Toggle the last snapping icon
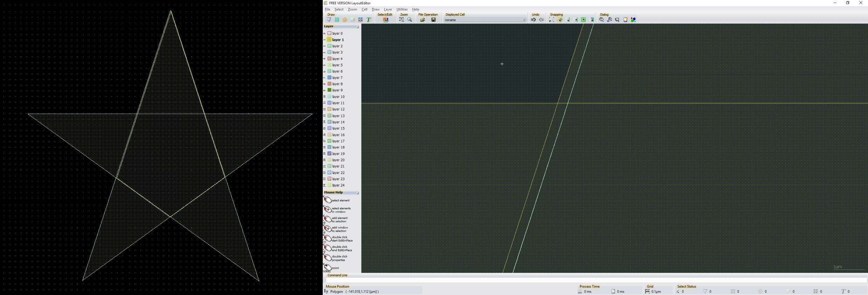The width and height of the screenshot is (868, 295). pos(592,20)
